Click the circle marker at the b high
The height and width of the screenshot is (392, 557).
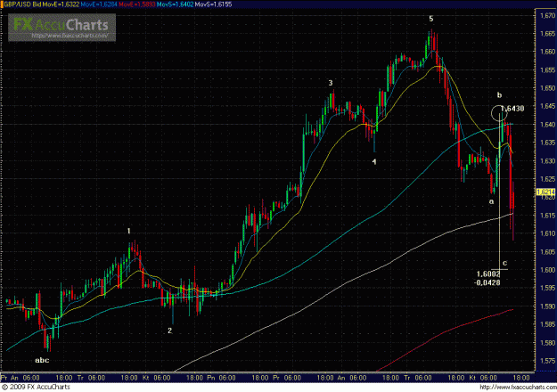499,113
